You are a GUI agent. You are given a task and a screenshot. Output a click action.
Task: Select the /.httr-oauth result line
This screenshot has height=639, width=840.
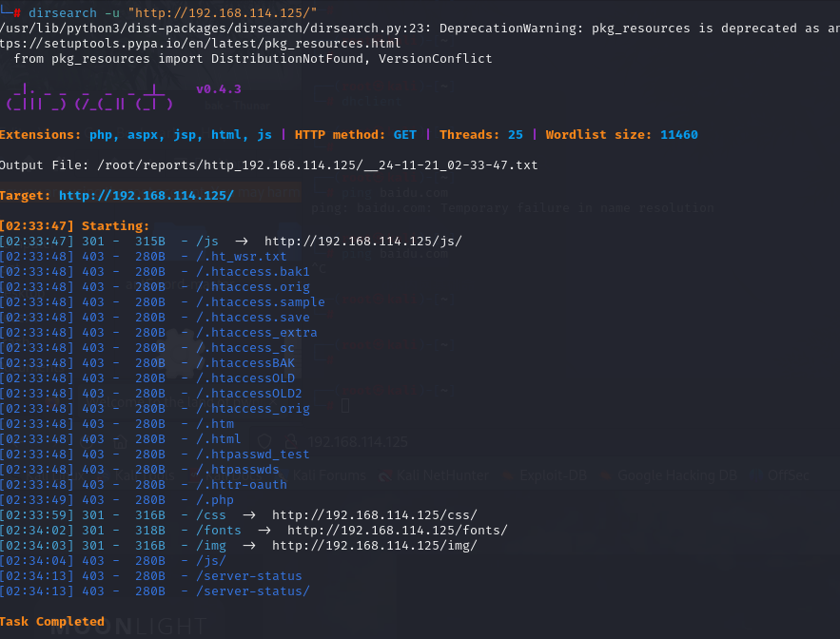[x=248, y=485]
